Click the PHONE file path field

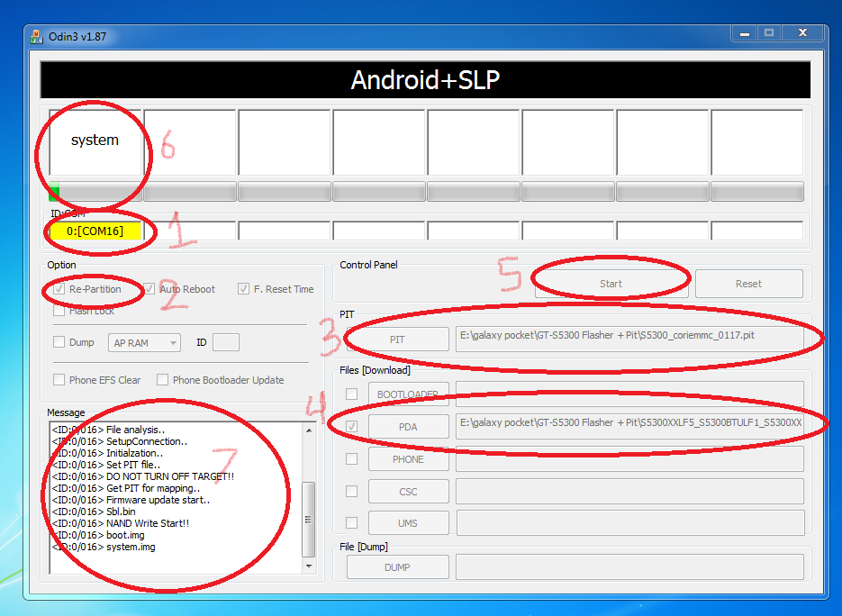point(629,459)
